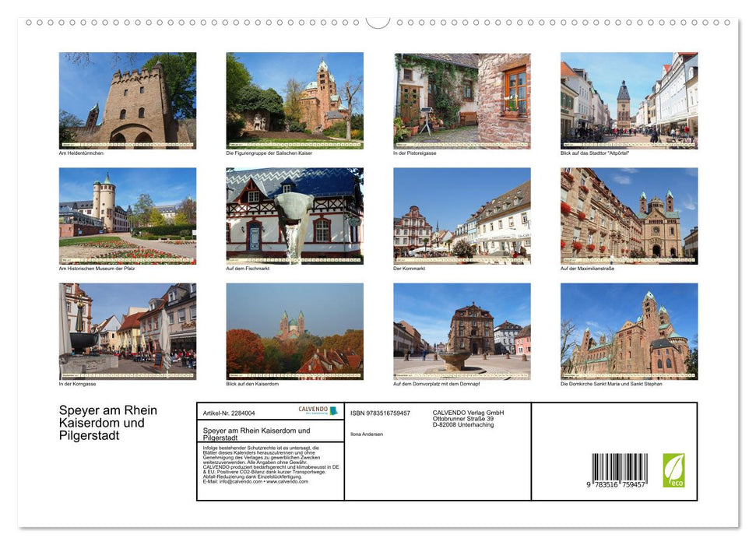Click the caption 'Am Historischen Museum der Pfalz'
Screen dimensions: 756x545
tap(97, 268)
